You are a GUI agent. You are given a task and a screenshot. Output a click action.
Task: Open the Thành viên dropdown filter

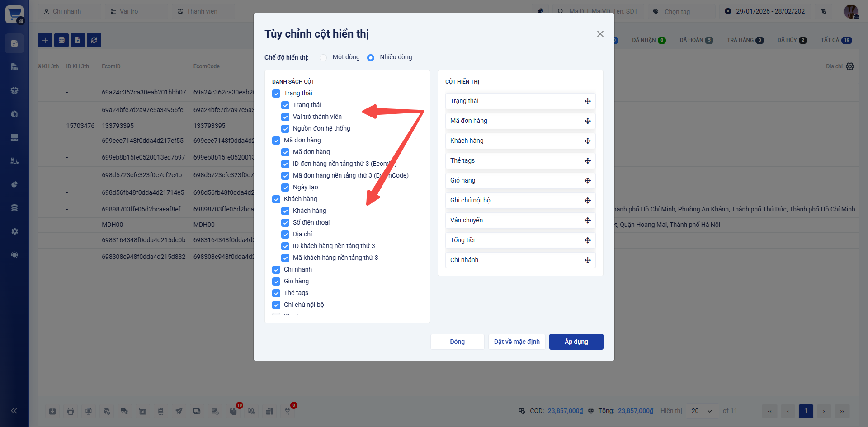tap(203, 11)
